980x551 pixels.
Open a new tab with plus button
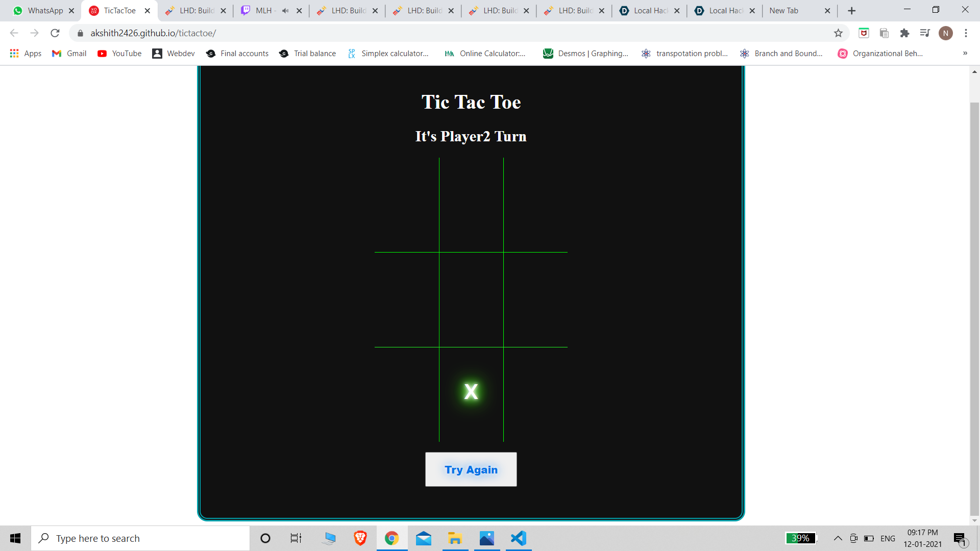coord(851,11)
